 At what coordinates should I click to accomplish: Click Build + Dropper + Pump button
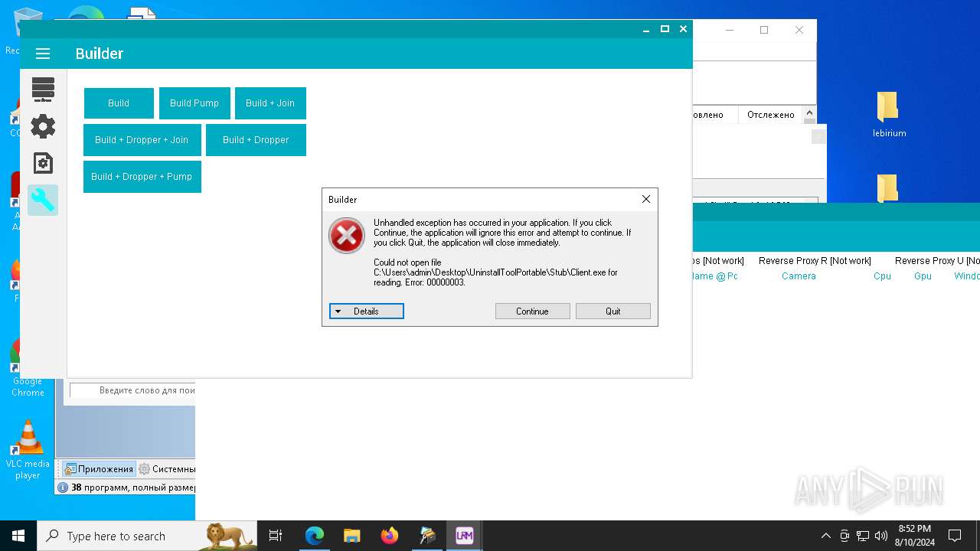(142, 177)
